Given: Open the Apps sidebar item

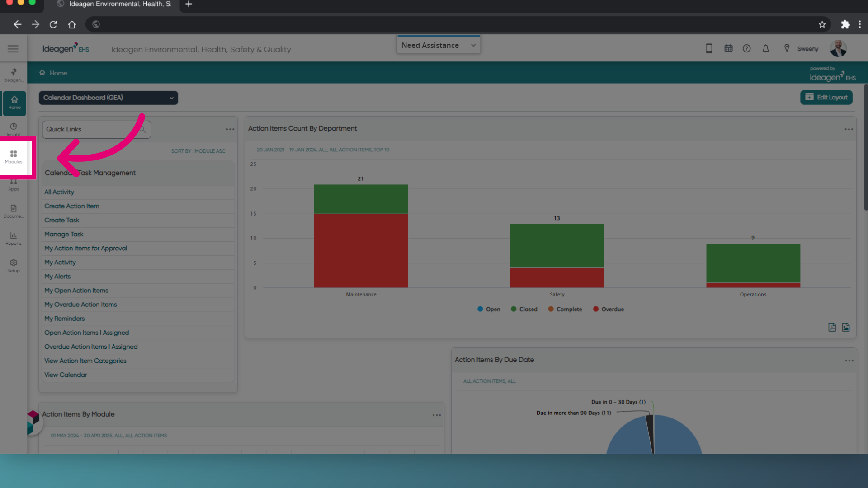Looking at the screenshot, I should pos(14,184).
